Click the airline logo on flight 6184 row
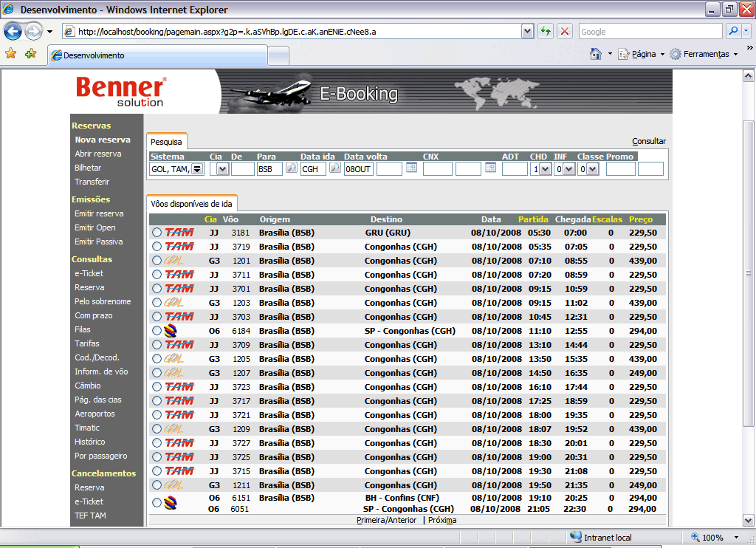The image size is (756, 548). click(x=171, y=330)
